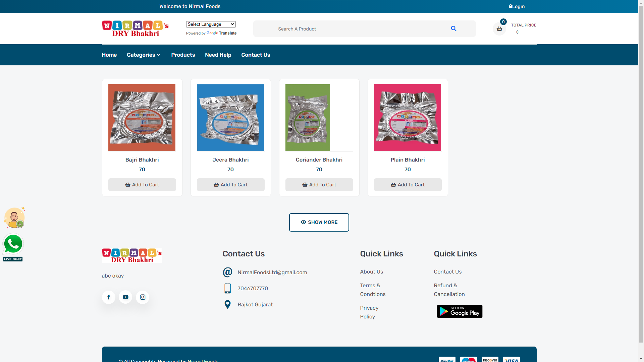Open the Select Language dropdown
Viewport: 644px width, 362px height.
click(211, 24)
